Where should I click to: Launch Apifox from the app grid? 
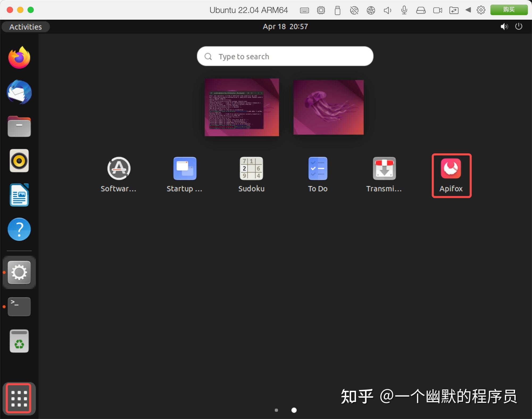click(x=451, y=169)
